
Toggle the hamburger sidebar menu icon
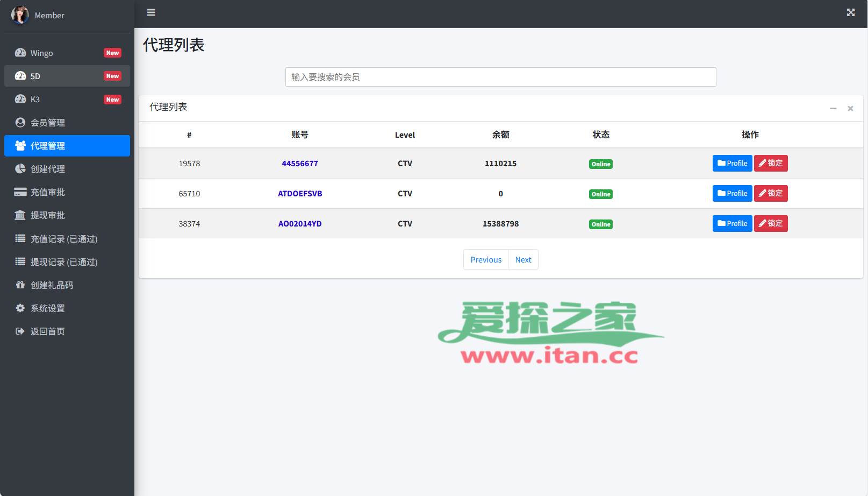[151, 12]
